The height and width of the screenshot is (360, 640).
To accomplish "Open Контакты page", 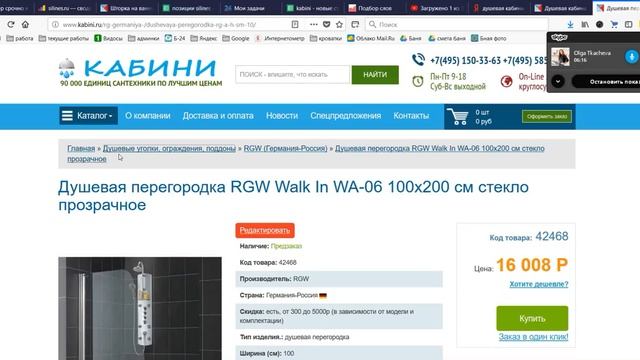I will click(x=411, y=116).
